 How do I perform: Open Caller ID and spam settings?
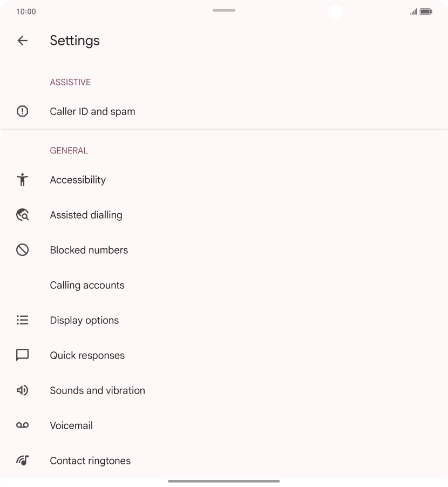92,111
